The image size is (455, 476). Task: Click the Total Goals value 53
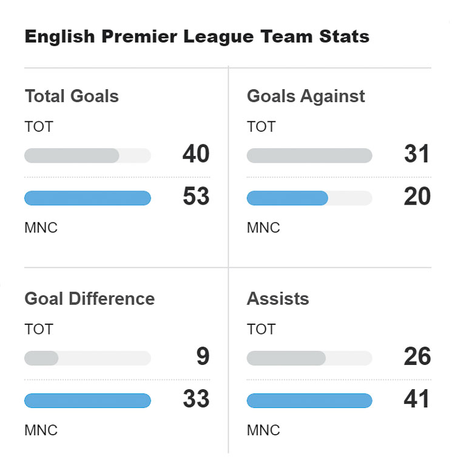(196, 197)
